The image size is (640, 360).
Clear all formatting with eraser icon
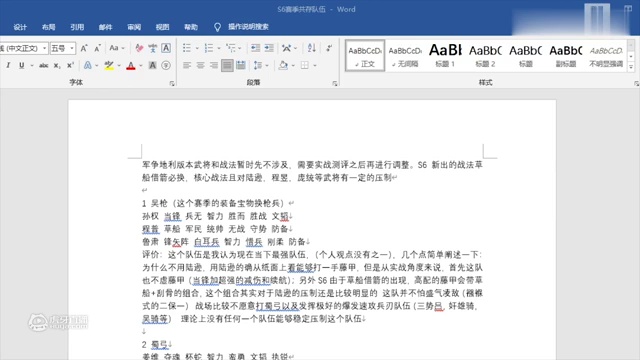coord(139,48)
